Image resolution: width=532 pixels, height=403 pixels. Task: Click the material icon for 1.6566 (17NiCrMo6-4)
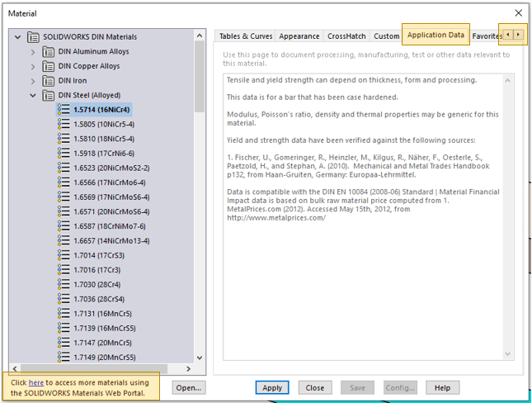[64, 183]
